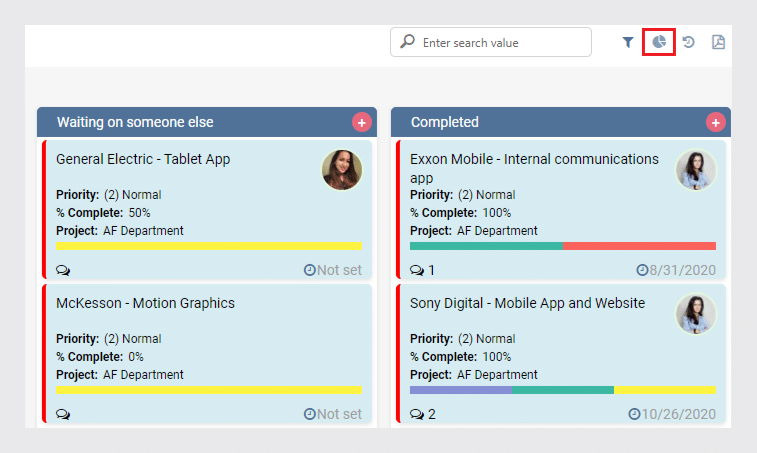Export board with the PDF icon
This screenshot has width=757, height=453.
tap(718, 42)
